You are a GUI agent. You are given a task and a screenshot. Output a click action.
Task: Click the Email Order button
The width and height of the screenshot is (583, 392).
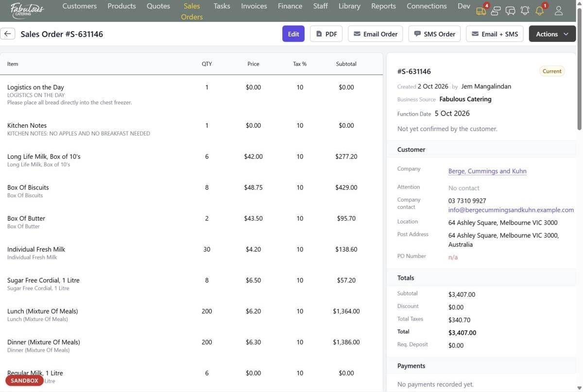tap(376, 34)
